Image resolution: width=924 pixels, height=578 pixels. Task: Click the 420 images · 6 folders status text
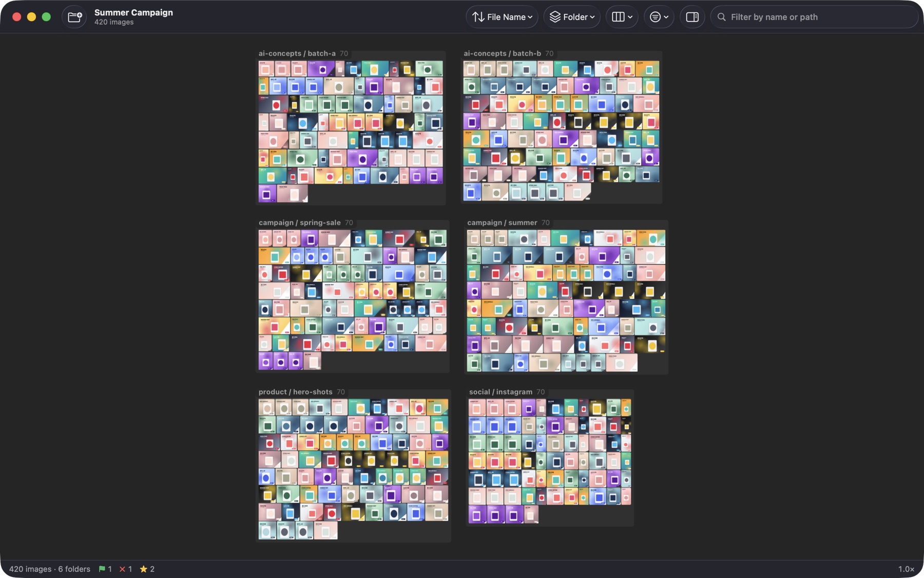tap(50, 569)
